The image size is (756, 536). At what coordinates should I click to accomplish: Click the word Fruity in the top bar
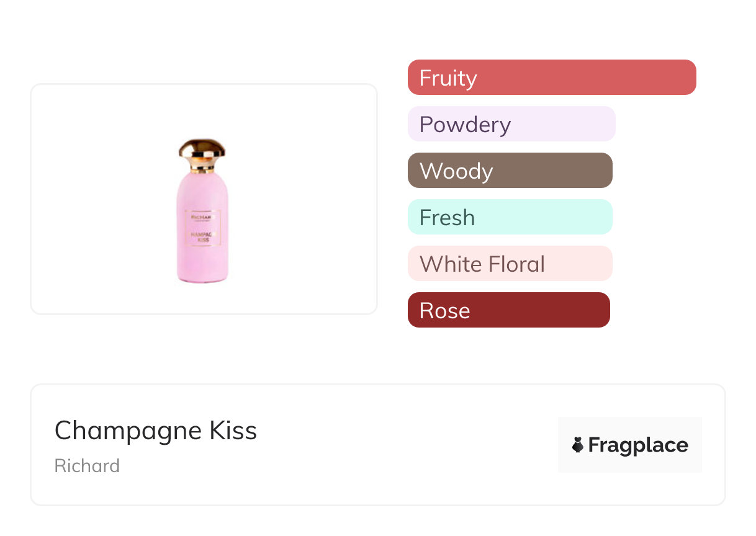pyautogui.click(x=448, y=78)
